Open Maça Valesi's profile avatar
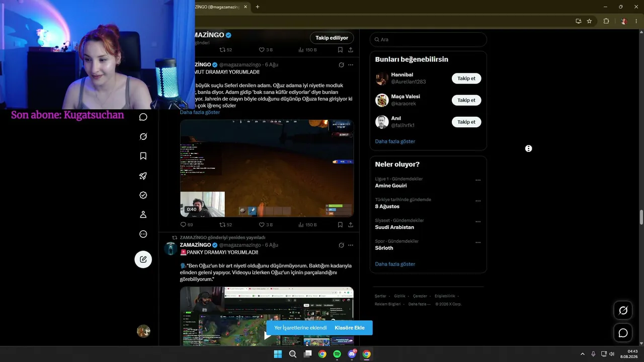Viewport: 644px width, 362px height. click(x=382, y=100)
